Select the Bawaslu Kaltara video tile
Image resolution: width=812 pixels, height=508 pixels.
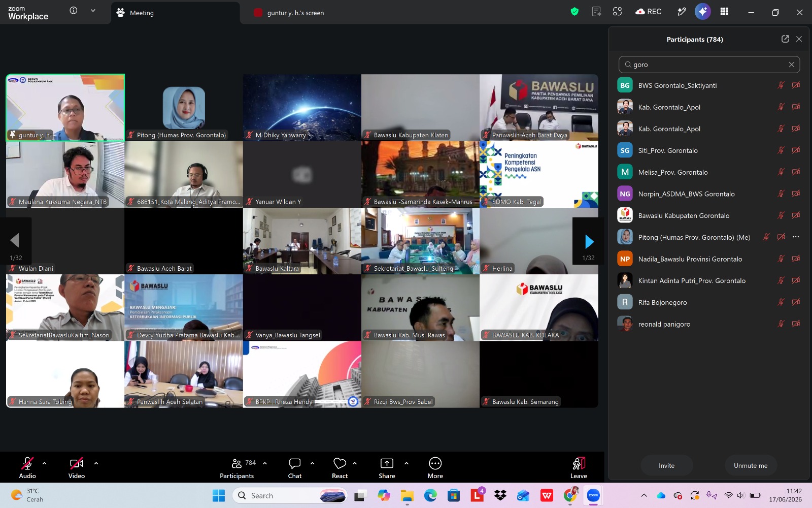coord(302,241)
